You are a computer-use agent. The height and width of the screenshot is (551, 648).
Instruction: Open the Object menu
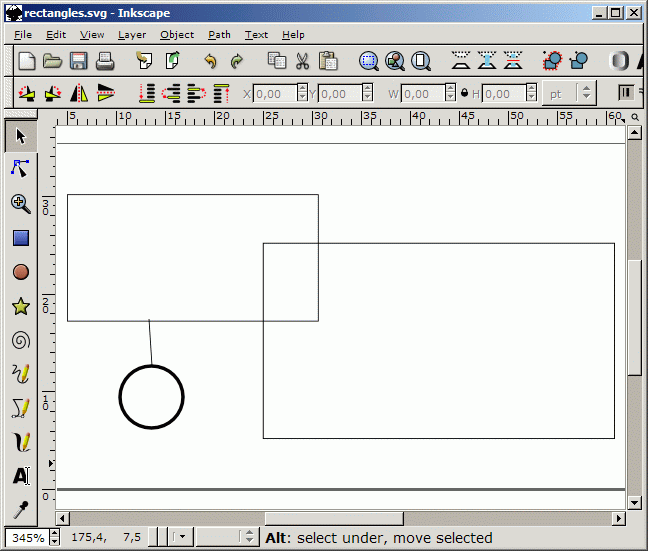tap(177, 35)
